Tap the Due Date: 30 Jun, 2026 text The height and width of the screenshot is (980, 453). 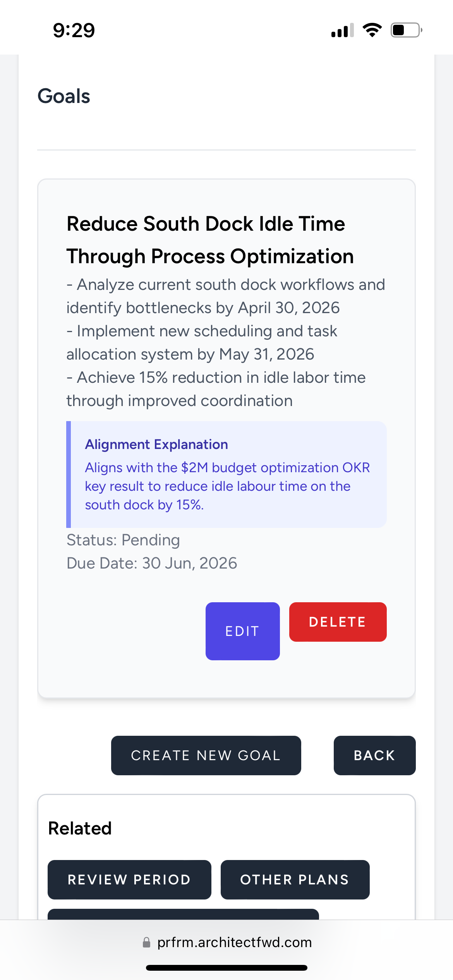click(x=152, y=563)
